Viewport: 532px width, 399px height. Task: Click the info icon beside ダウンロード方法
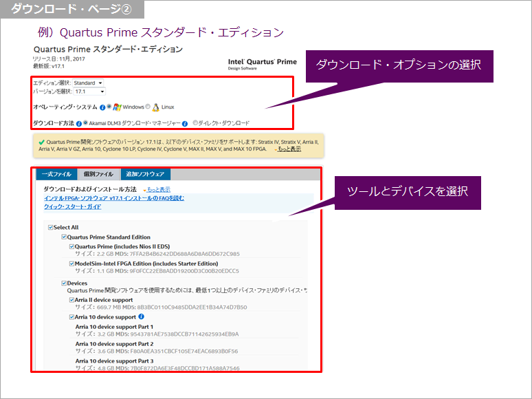point(79,124)
